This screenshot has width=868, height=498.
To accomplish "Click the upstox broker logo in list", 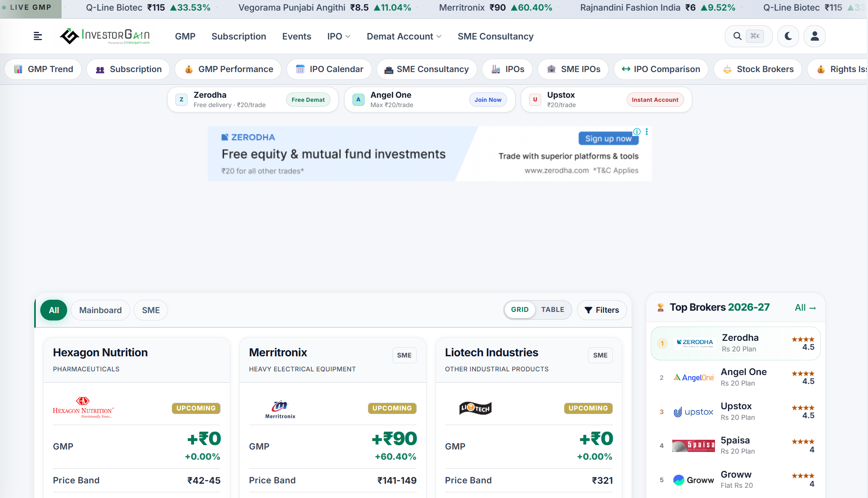I will pyautogui.click(x=693, y=412).
